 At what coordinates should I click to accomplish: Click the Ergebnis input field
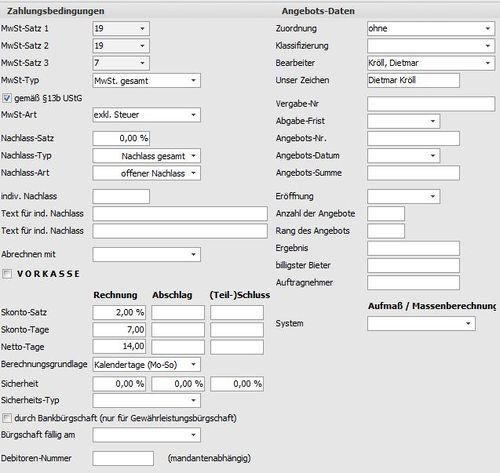point(413,248)
